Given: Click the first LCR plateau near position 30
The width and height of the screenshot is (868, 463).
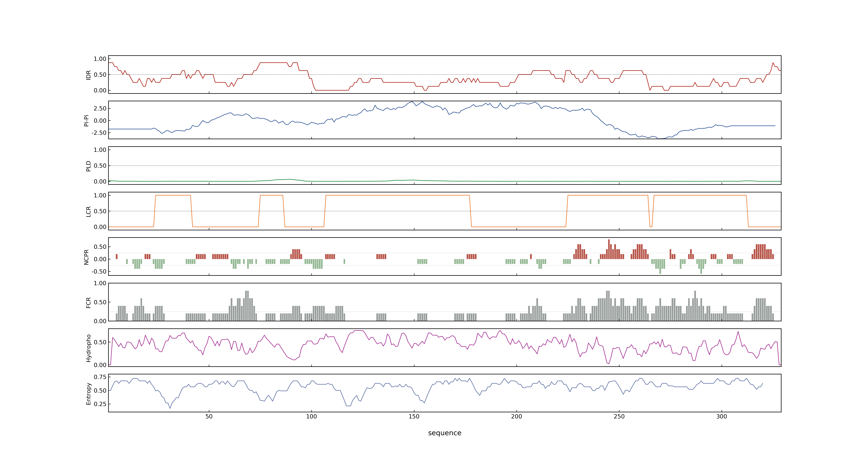Looking at the screenshot, I should coord(173,195).
